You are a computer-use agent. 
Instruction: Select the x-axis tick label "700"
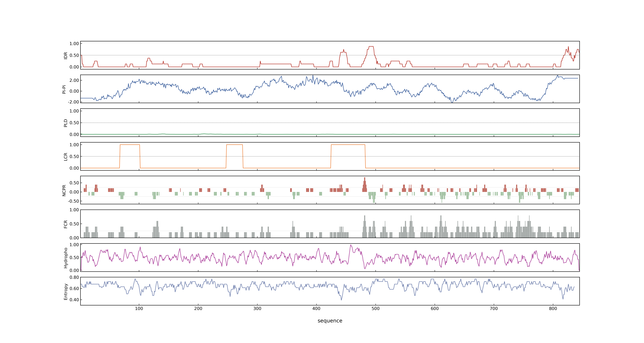[494, 309]
